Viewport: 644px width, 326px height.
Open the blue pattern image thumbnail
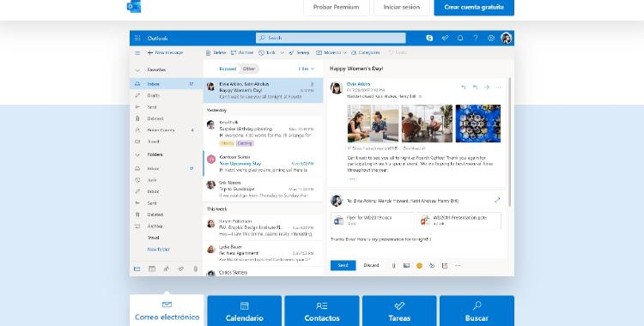tap(478, 124)
